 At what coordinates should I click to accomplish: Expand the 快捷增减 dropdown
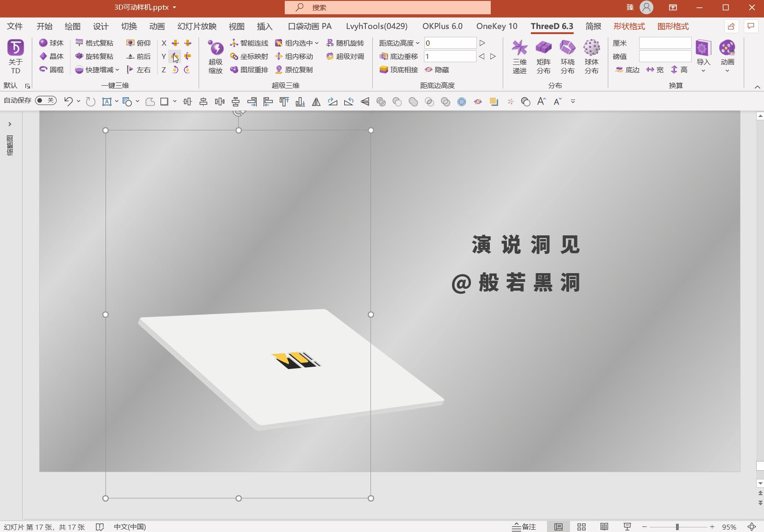[x=118, y=70]
